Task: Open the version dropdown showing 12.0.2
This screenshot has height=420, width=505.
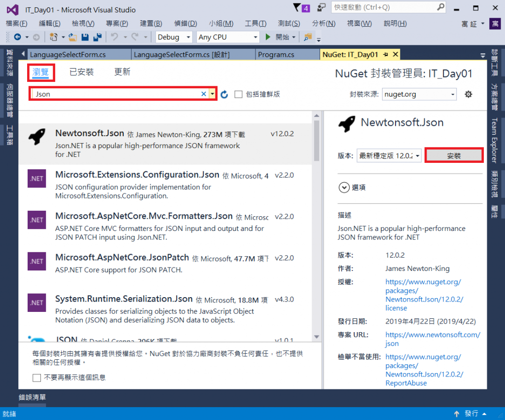Action: point(389,155)
